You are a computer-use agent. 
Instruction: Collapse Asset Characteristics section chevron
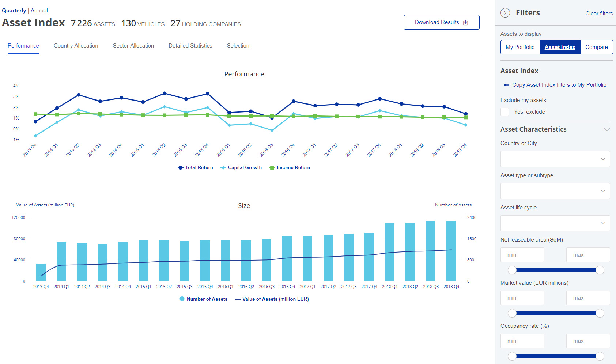pos(607,129)
